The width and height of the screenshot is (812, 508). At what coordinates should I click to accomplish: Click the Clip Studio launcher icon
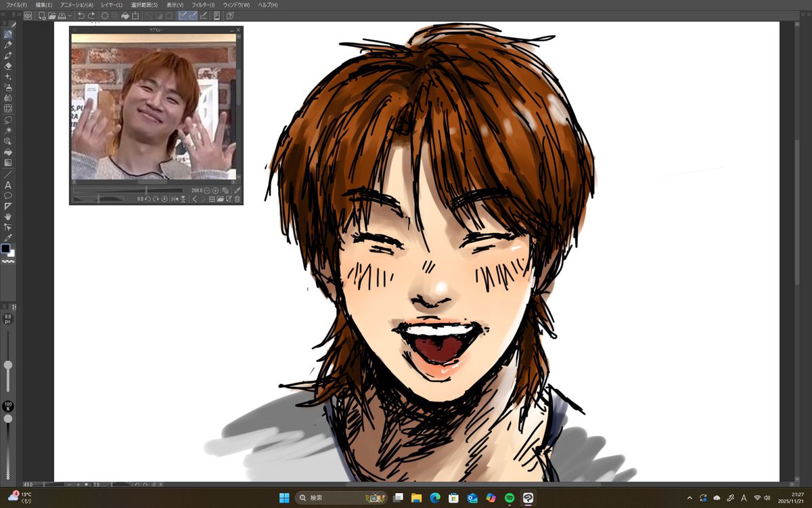pos(28,16)
